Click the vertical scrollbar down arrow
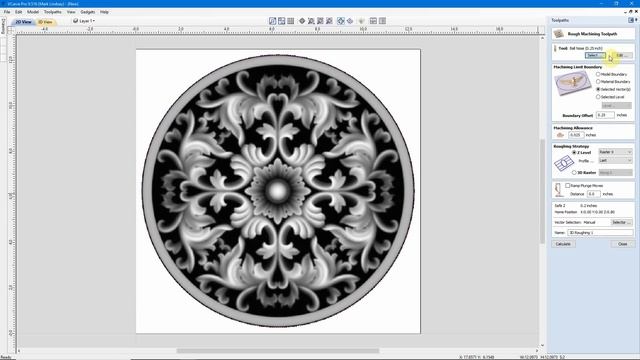 (542, 345)
